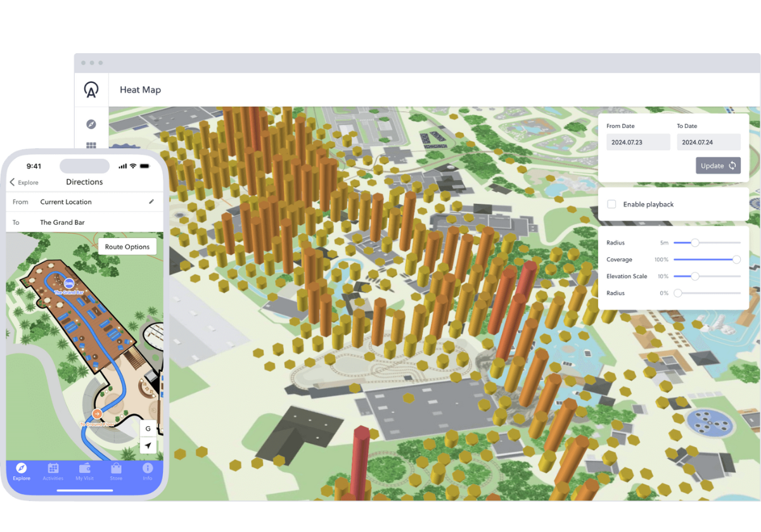The image size is (761, 532).
Task: Switch to the My Visit tab
Action: [84, 471]
